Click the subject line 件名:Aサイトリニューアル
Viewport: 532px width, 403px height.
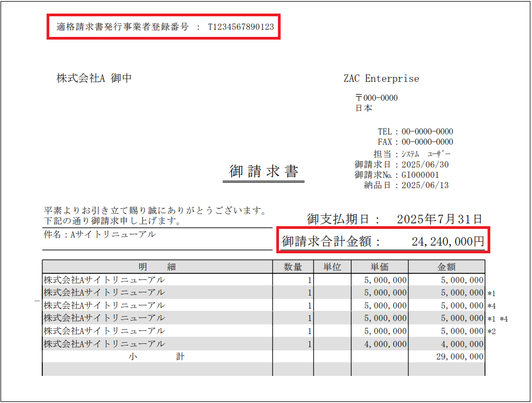click(100, 235)
